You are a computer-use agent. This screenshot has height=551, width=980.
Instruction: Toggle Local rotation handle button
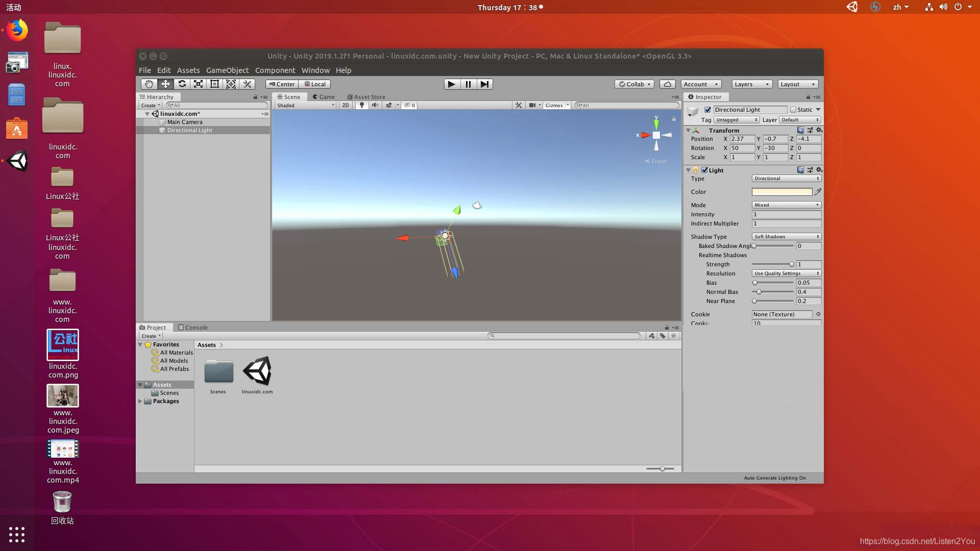click(315, 84)
